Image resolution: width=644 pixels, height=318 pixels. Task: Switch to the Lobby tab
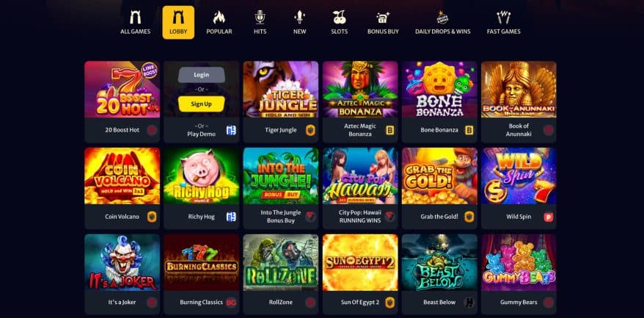(x=178, y=23)
